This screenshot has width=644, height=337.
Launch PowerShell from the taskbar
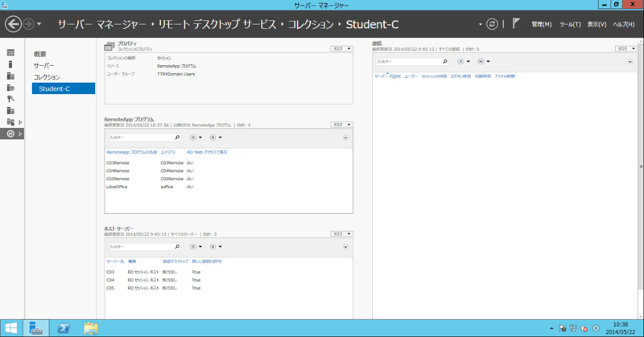point(64,328)
